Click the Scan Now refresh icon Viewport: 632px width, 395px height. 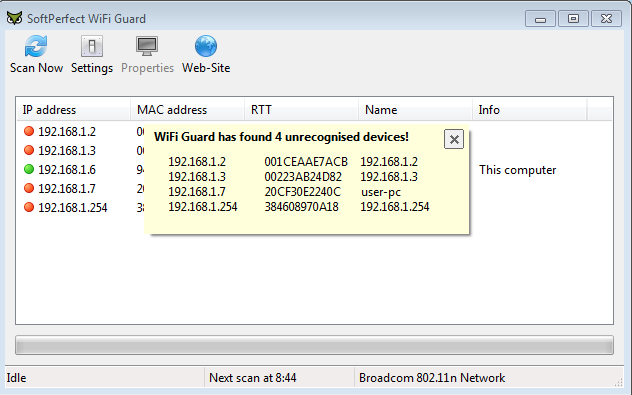36,46
